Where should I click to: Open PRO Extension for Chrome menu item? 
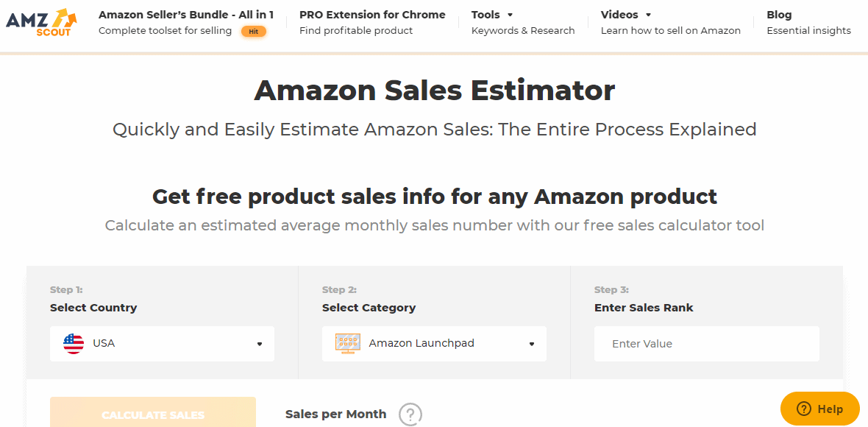pos(372,15)
